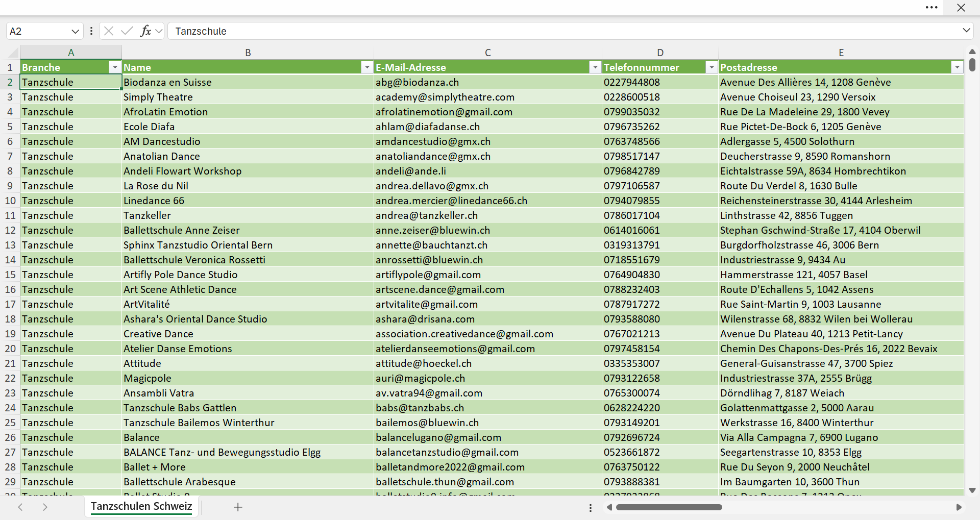Select Linedance 66 cell

point(248,201)
